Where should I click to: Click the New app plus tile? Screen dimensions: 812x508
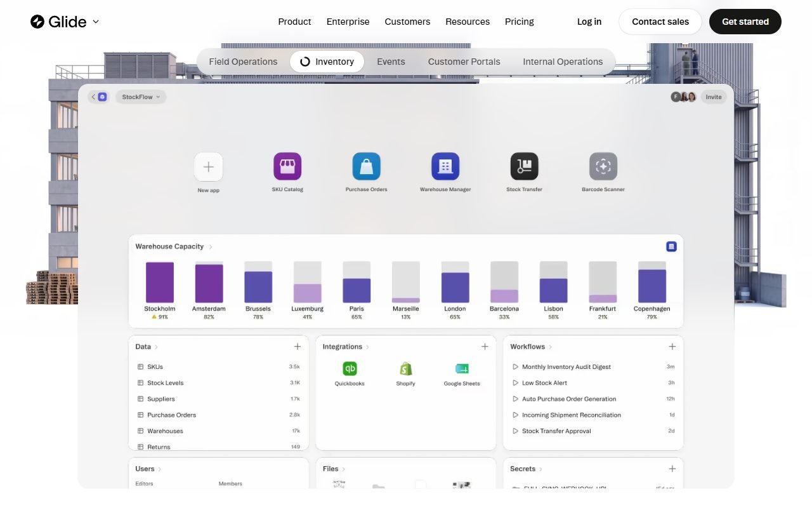[208, 167]
